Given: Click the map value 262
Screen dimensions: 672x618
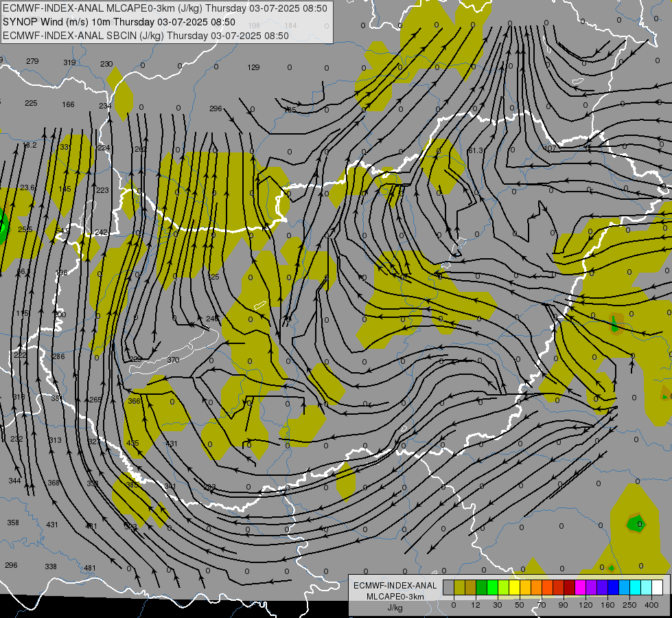Looking at the screenshot, I should pyautogui.click(x=141, y=149).
